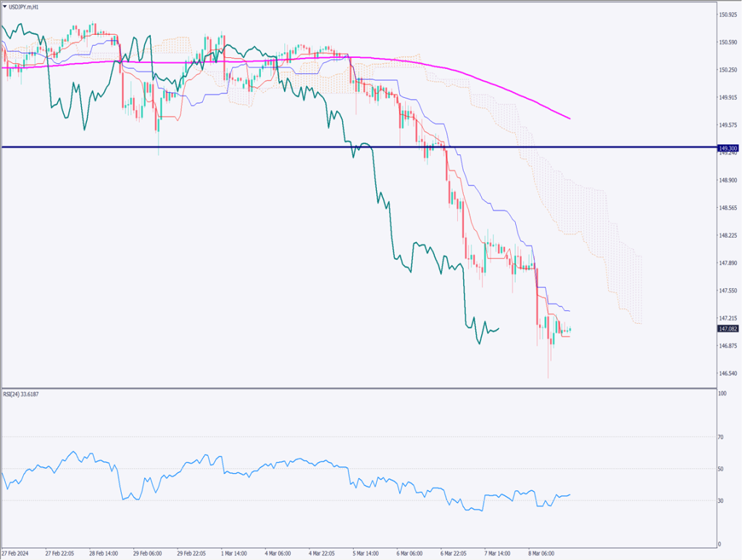The width and height of the screenshot is (742, 560).
Task: Click the RSI 70 level label
Action: click(x=722, y=438)
